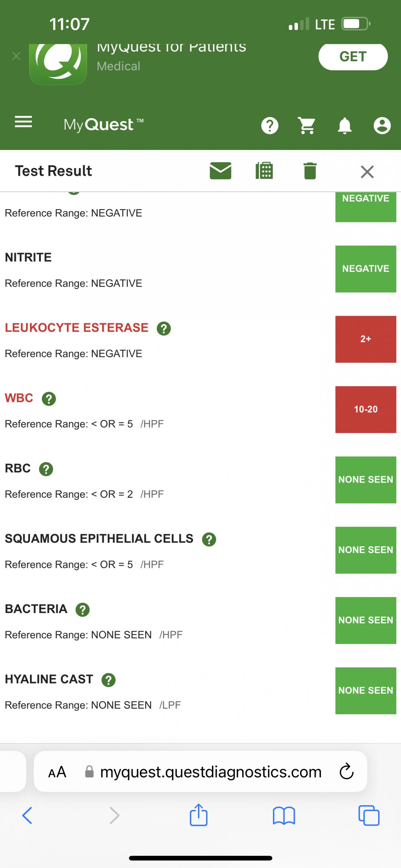This screenshot has height=868, width=401.
Task: Open the shopping cart
Action: click(x=307, y=126)
